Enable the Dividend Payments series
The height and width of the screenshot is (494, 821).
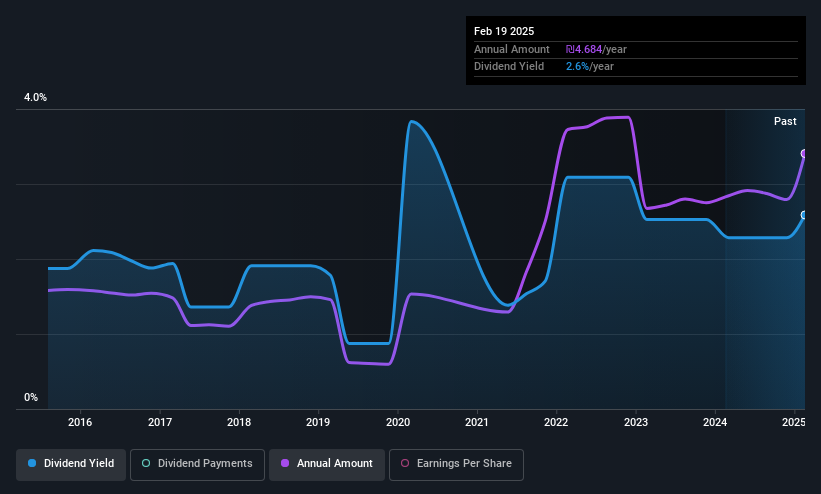[x=197, y=464]
